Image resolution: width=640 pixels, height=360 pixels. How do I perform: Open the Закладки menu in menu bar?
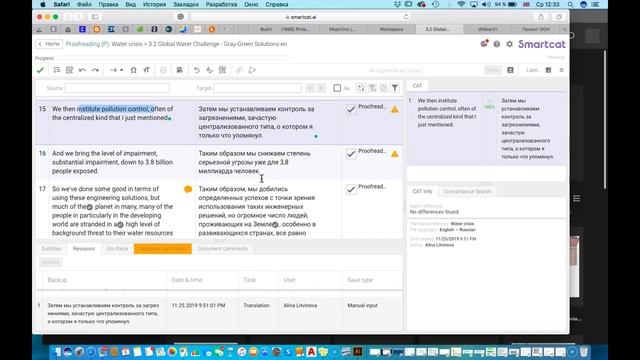[186, 4]
